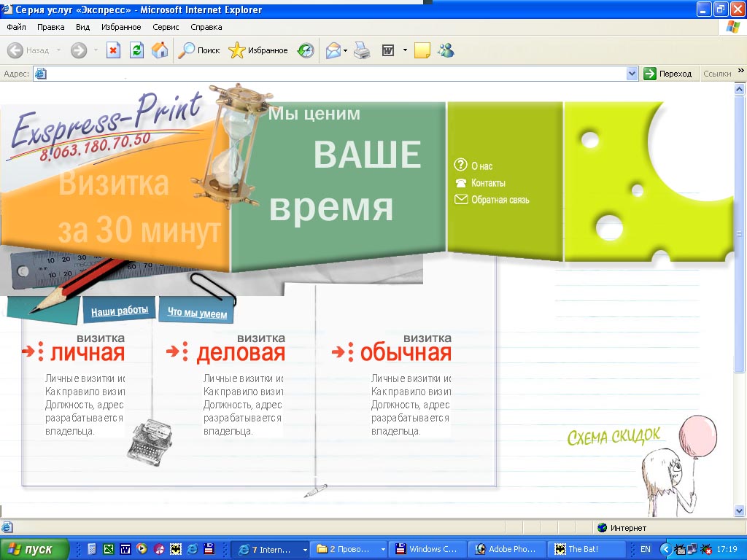This screenshot has height=560, width=747.
Task: Open the Обратная связь link
Action: [x=500, y=200]
